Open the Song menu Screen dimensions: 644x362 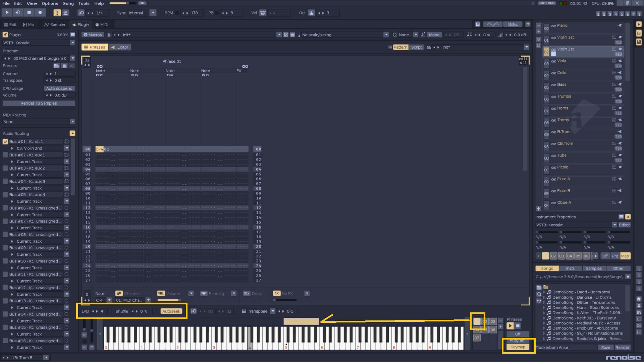click(x=68, y=3)
